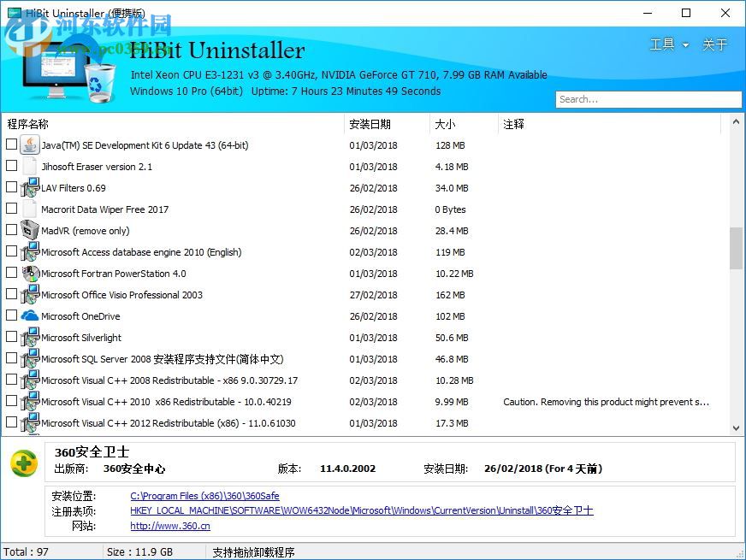This screenshot has width=746, height=560.
Task: Click the Visual C++ 2012 Redistributable icon
Action: coord(28,423)
